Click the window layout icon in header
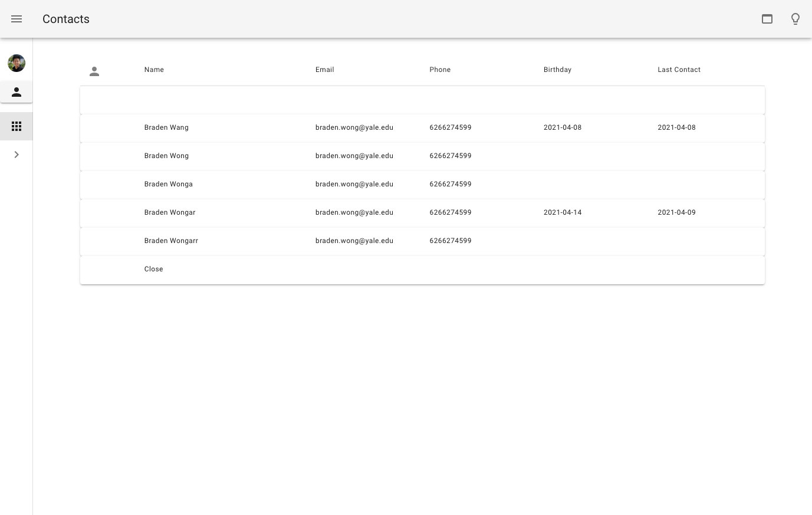Viewport: 812px width, 515px height. [x=767, y=19]
